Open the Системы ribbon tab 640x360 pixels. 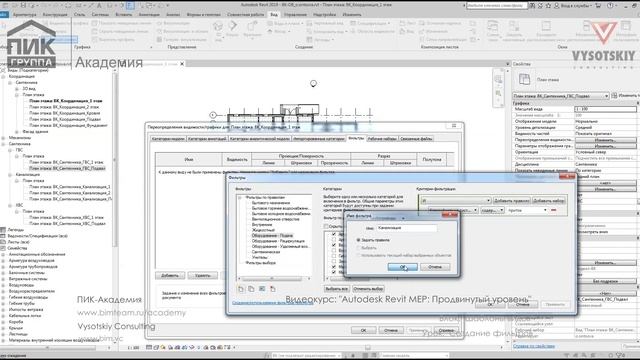[100, 14]
